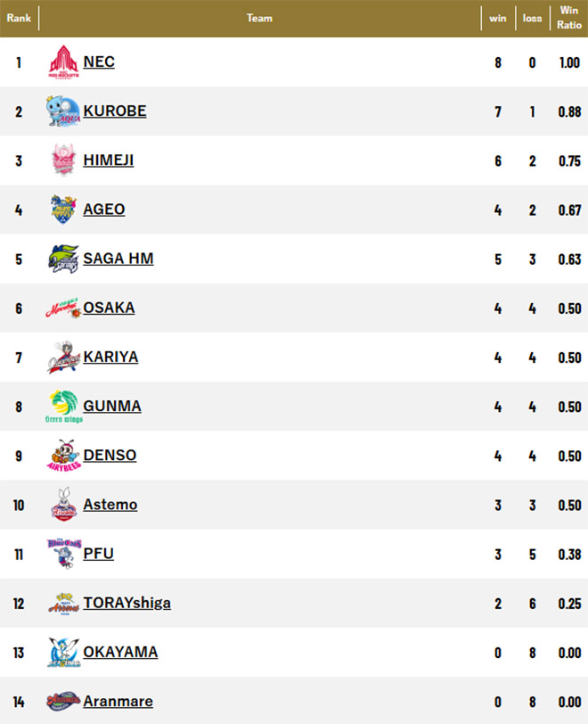Click the GUNMA Green Wings logo
Image resolution: width=588 pixels, height=724 pixels.
(x=64, y=407)
